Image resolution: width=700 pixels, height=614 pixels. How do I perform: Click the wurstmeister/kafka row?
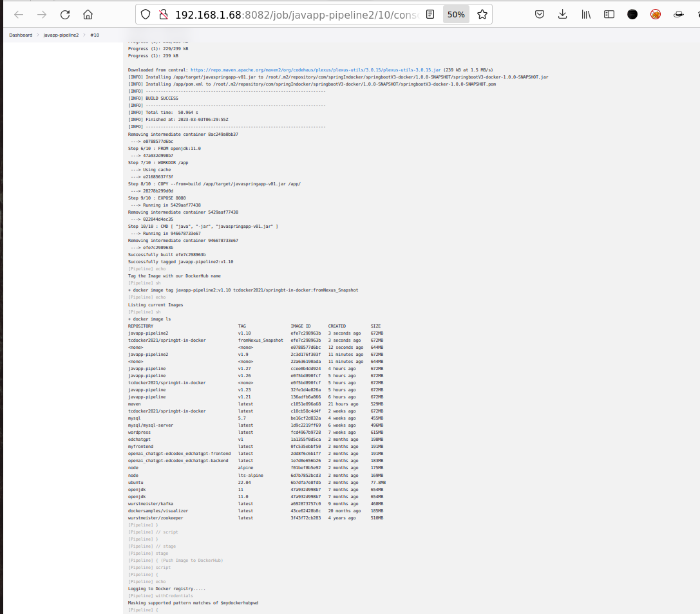coord(256,504)
